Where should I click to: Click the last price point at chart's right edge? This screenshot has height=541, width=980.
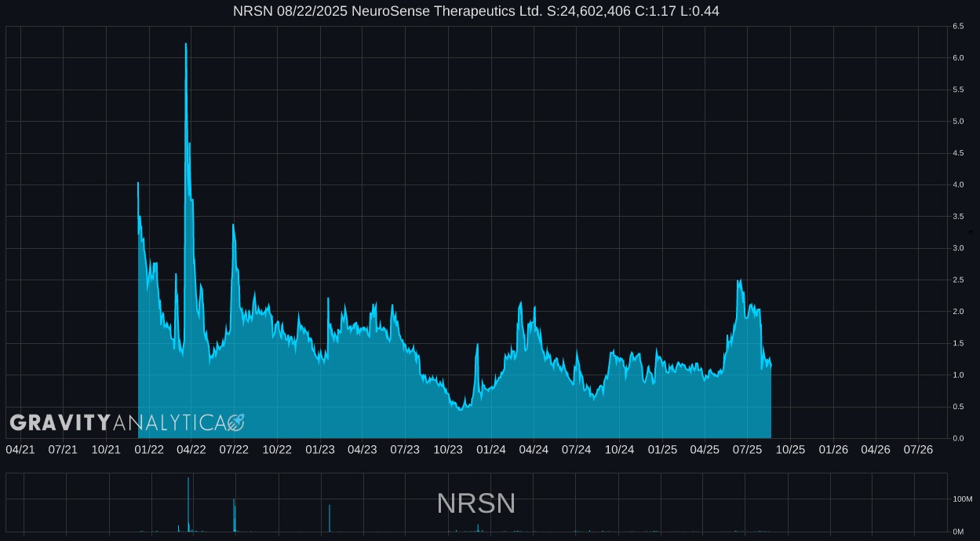click(x=771, y=366)
